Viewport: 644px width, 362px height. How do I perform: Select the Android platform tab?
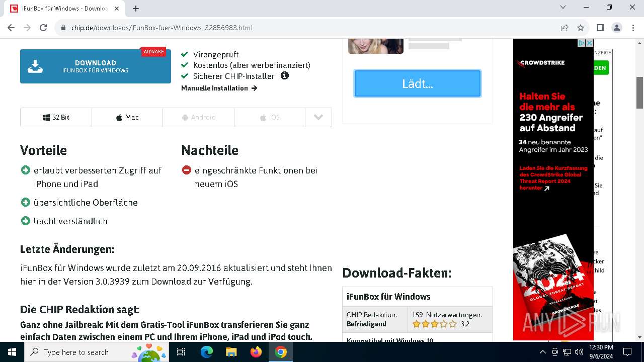point(198,117)
